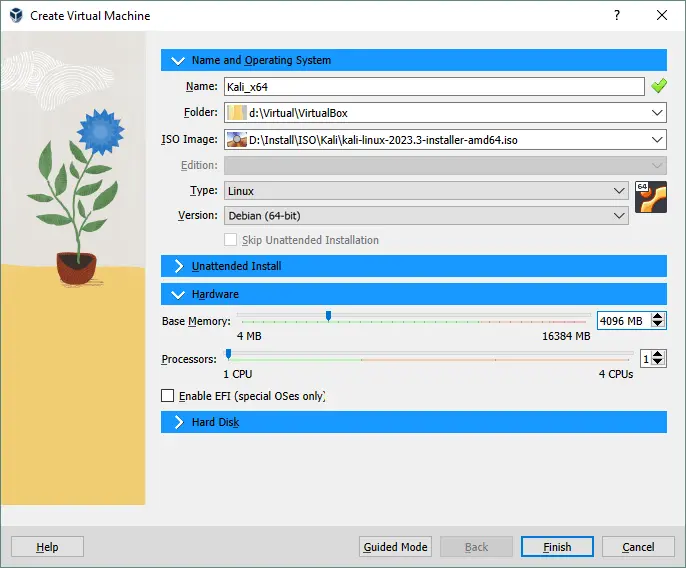The image size is (686, 568).
Task: Click the VirtualBox cube icon in title bar
Action: click(x=16, y=15)
